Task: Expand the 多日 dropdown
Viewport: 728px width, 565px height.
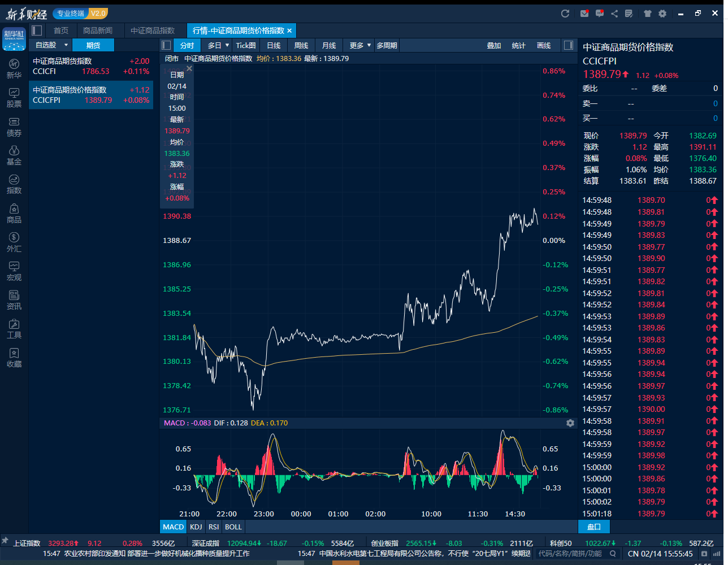Action: (227, 45)
